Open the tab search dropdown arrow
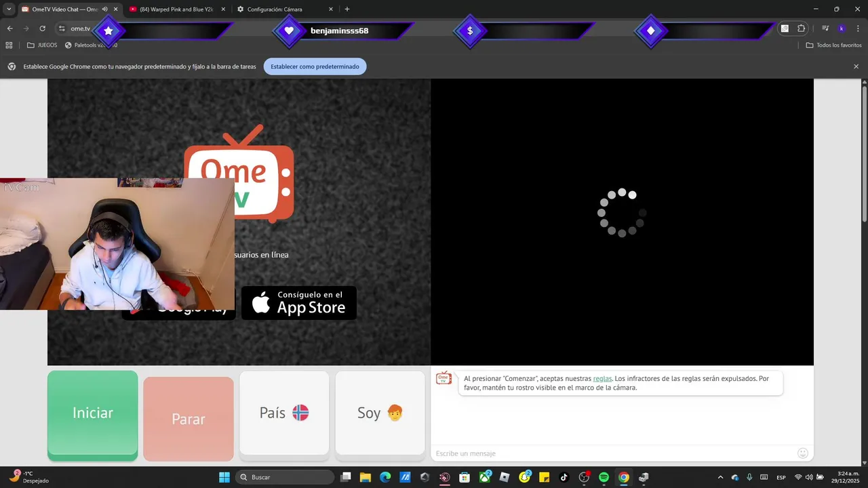 click(9, 9)
